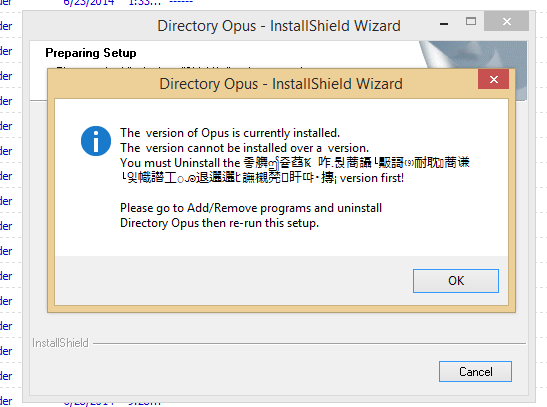Click the 'cannot be installed over' message line
The width and height of the screenshot is (547, 407).
(245, 148)
